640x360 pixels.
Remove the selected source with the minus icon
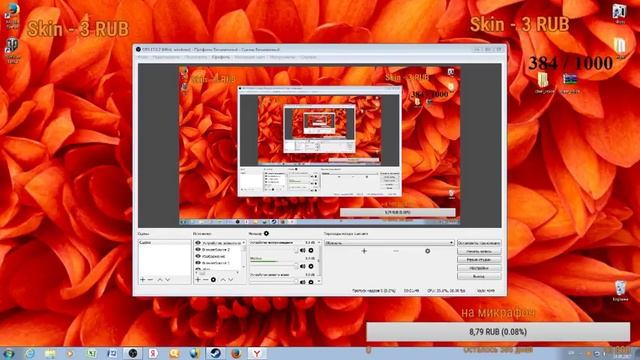point(205,280)
